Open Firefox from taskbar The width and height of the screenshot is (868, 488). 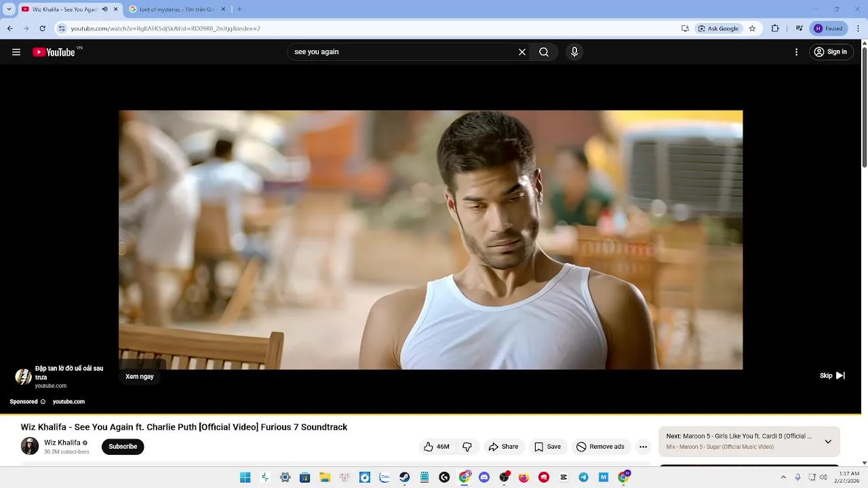[x=524, y=477]
